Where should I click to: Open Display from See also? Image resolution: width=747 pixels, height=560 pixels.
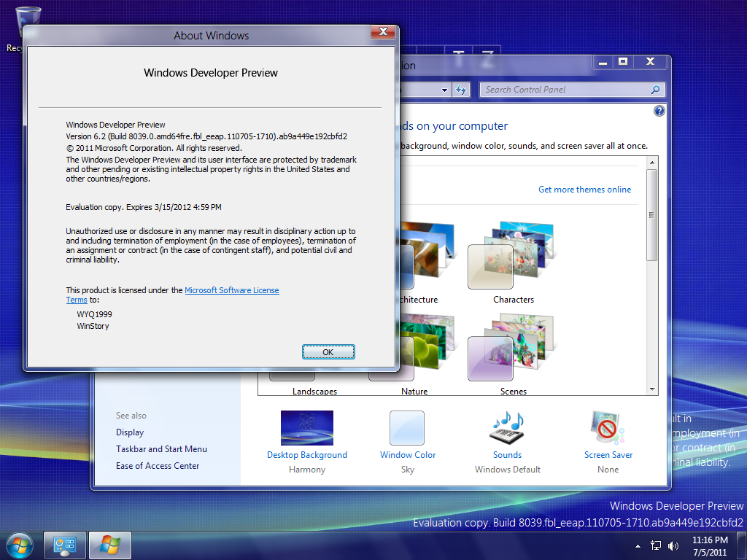coord(130,432)
